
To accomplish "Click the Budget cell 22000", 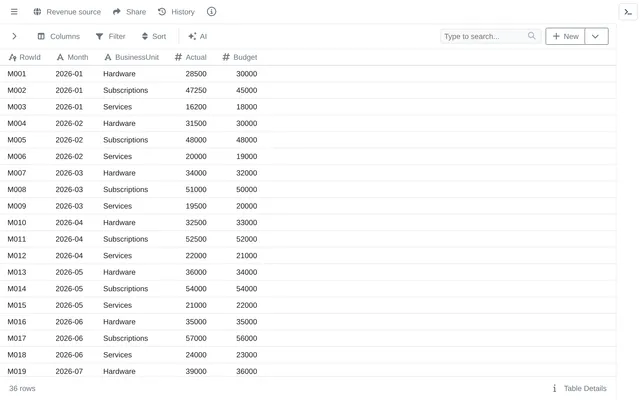I will (x=247, y=305).
